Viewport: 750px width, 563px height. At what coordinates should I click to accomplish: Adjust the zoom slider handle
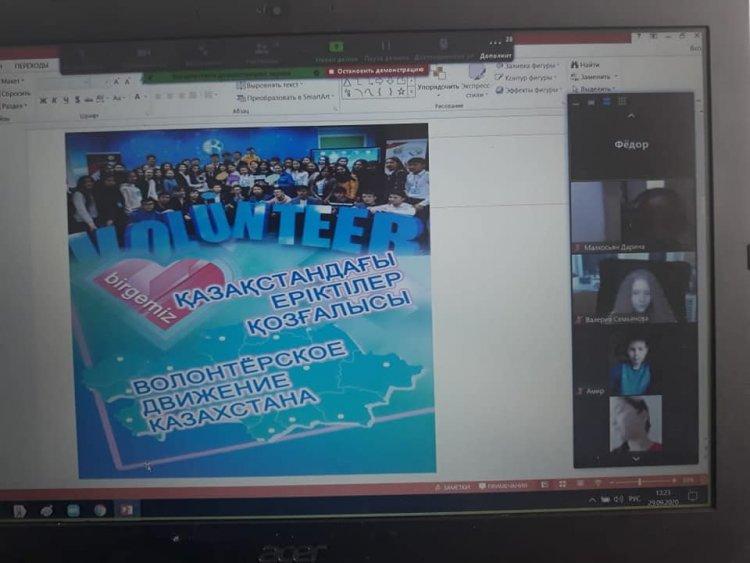coord(640,481)
